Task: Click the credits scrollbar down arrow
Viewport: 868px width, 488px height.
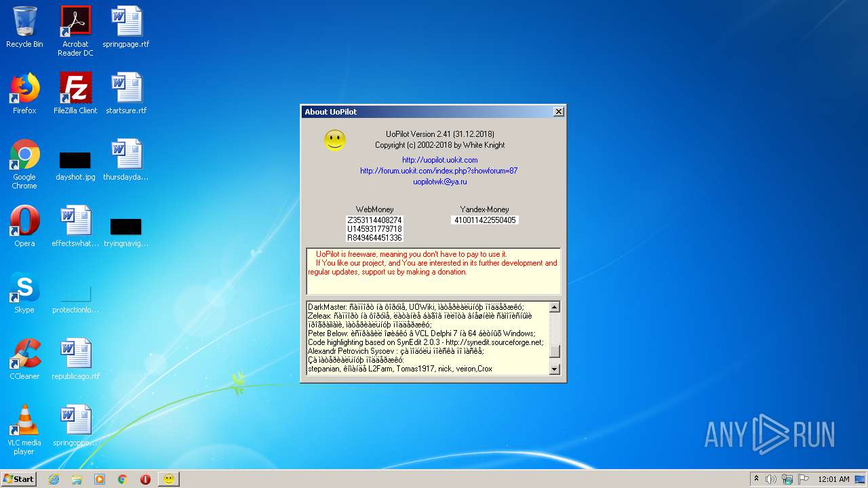Action: pos(554,369)
